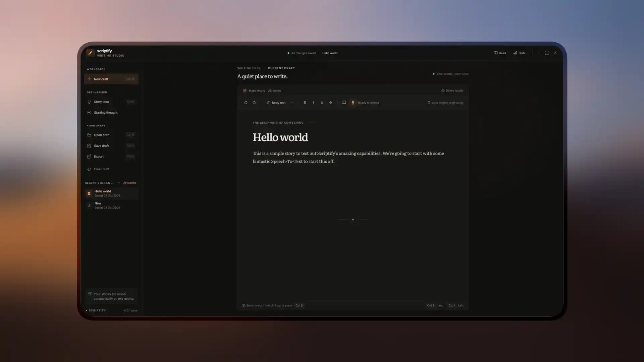Image resolution: width=644 pixels, height=362 pixels.
Task: Click the 25 words count
Action: point(274,91)
